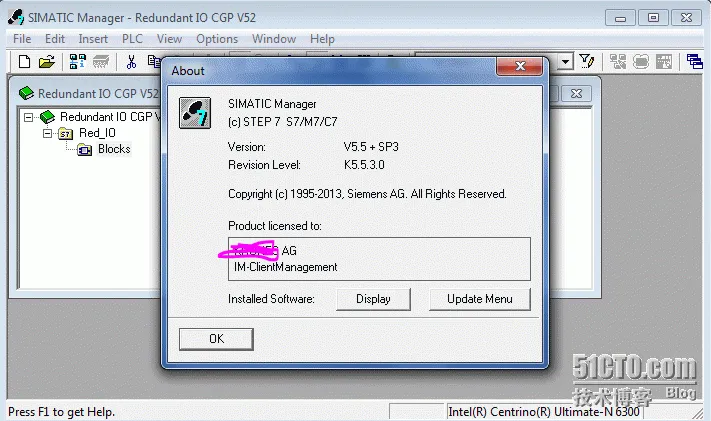The image size is (711, 421).
Task: Click the green project icon in window title
Action: tap(26, 93)
